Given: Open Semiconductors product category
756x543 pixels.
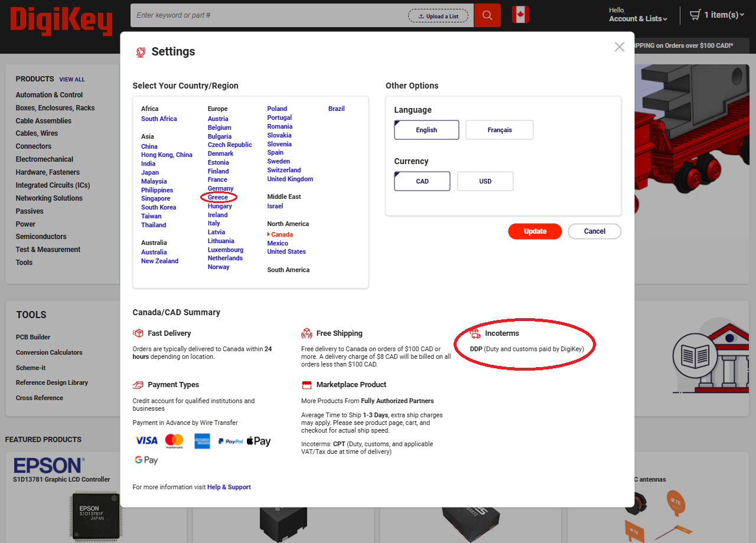Looking at the screenshot, I should coord(41,237).
